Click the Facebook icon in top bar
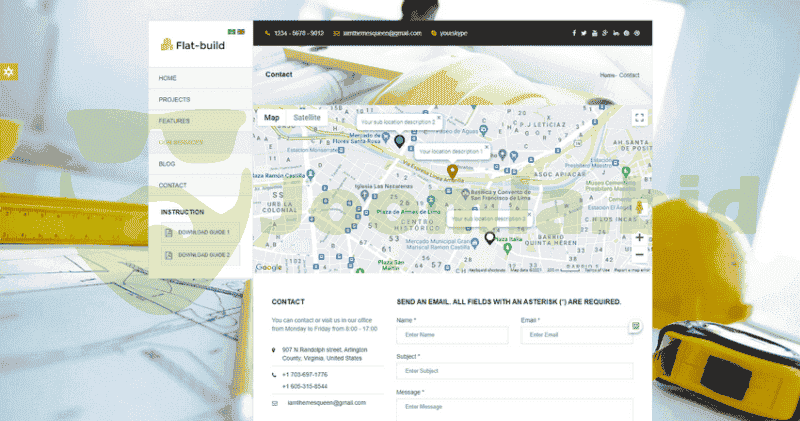The height and width of the screenshot is (421, 800). pyautogui.click(x=574, y=33)
